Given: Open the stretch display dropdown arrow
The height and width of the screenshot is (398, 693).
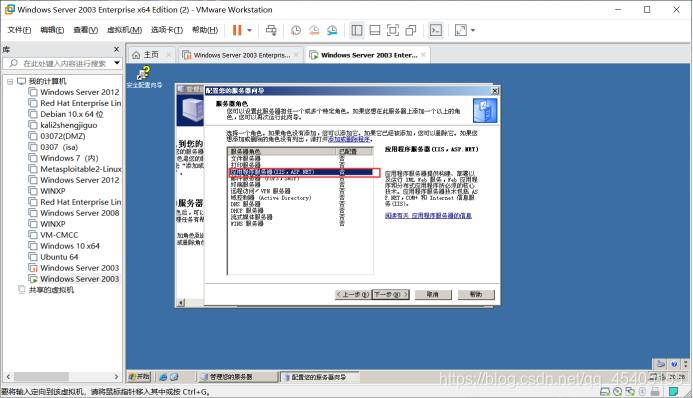Looking at the screenshot, I should [473, 30].
